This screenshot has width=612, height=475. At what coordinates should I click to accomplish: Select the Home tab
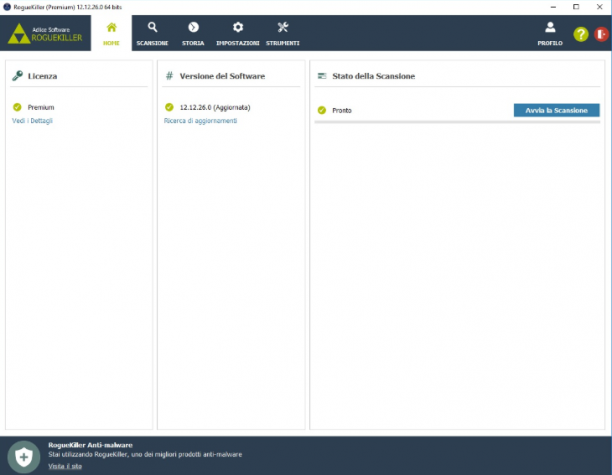point(111,34)
